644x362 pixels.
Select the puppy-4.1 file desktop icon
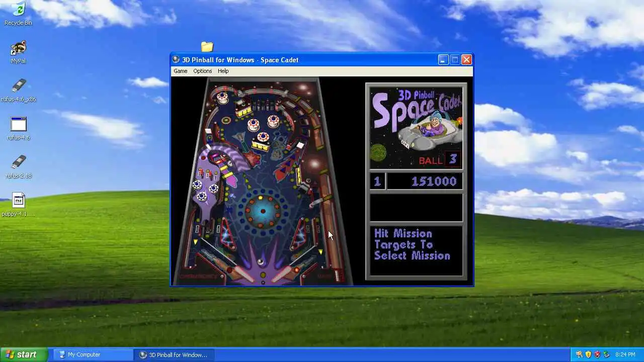click(18, 205)
